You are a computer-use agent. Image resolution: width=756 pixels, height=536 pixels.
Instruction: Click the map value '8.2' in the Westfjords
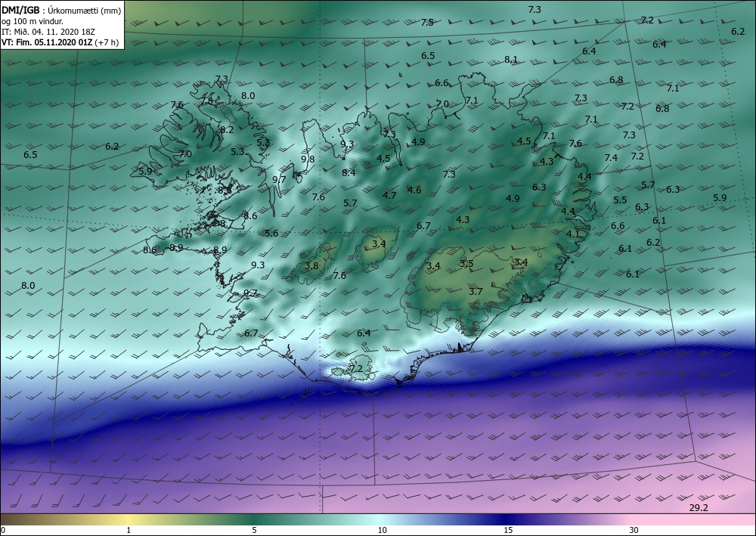click(x=227, y=130)
